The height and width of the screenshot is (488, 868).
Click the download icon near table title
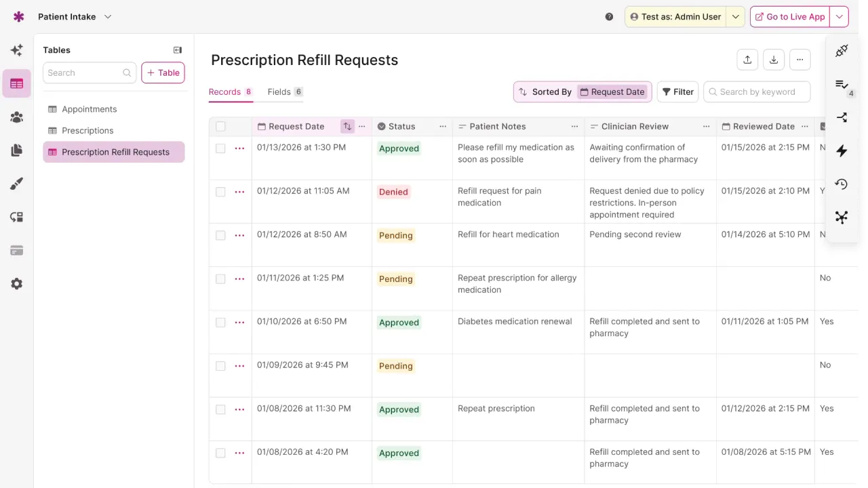(x=774, y=60)
